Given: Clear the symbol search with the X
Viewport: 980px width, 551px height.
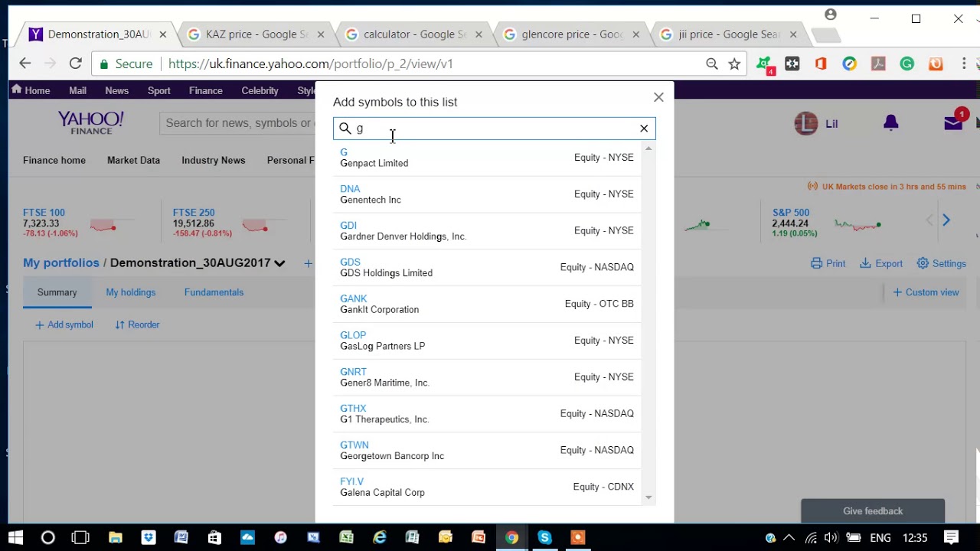Looking at the screenshot, I should [x=643, y=128].
